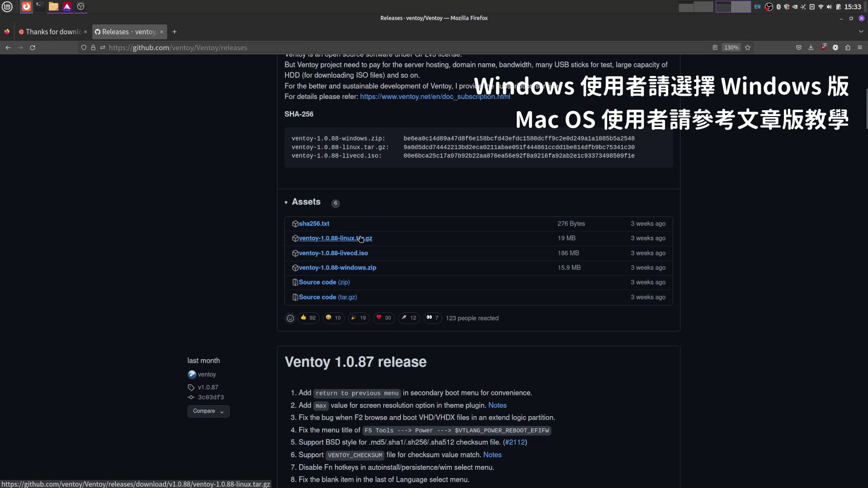
Task: Toggle reader view in address bar
Action: tap(715, 47)
